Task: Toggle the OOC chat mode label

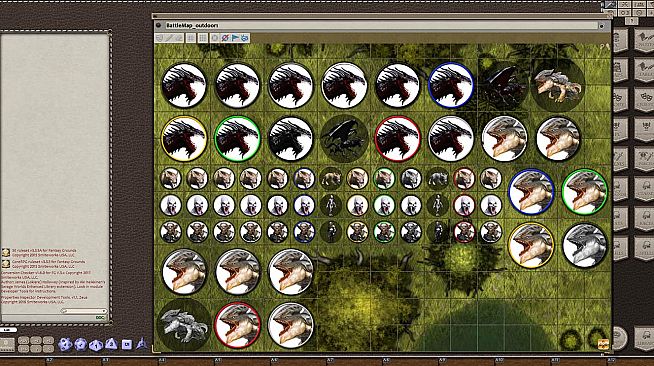Action: 100,318
